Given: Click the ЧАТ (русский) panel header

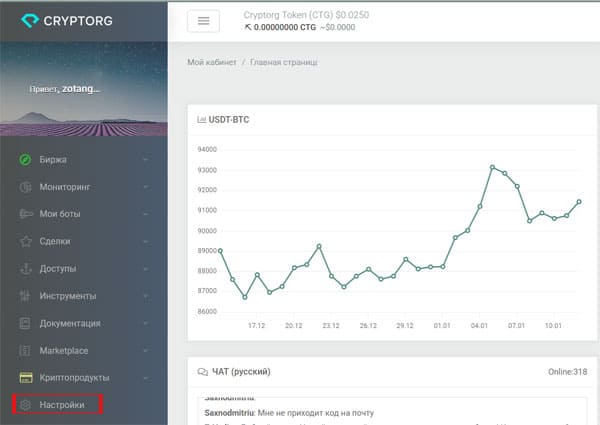Looking at the screenshot, I should [240, 371].
